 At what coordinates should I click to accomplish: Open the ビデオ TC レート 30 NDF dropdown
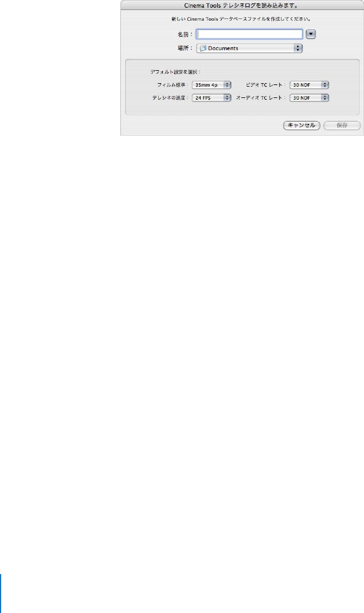tap(309, 85)
